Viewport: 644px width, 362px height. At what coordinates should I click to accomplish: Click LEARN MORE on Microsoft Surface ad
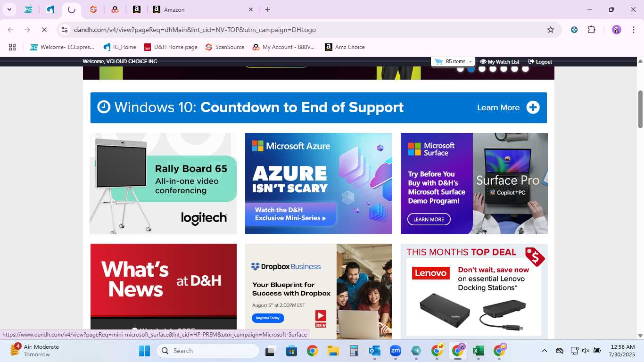tap(429, 219)
